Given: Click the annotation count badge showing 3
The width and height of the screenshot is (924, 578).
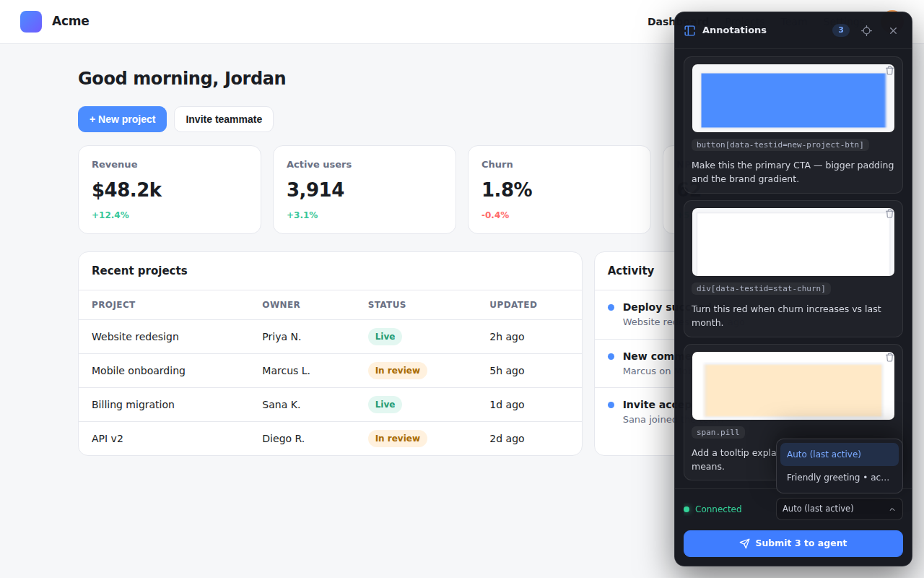Looking at the screenshot, I should click(x=841, y=30).
